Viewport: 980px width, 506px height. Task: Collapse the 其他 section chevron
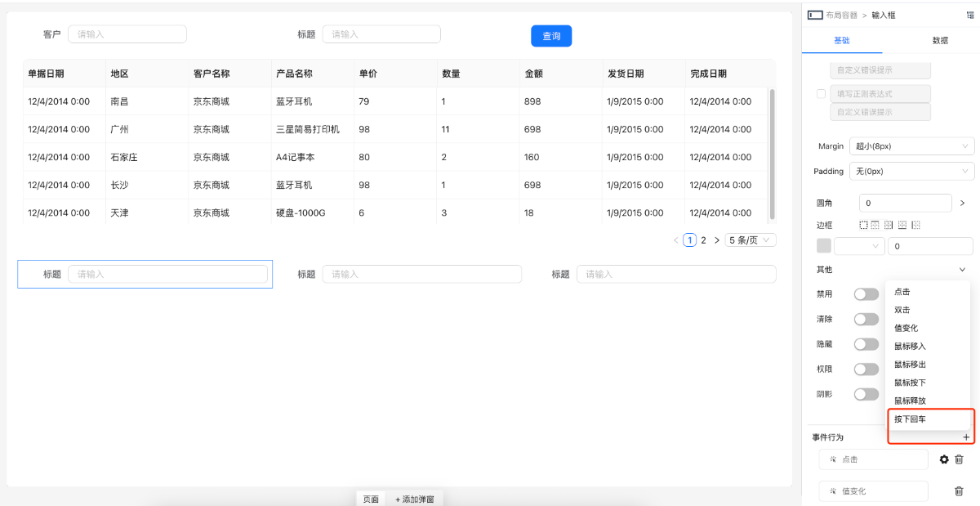point(961,269)
